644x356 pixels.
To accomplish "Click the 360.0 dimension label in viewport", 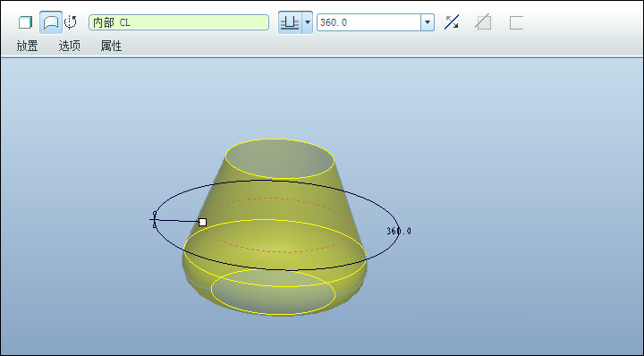I will pos(398,231).
